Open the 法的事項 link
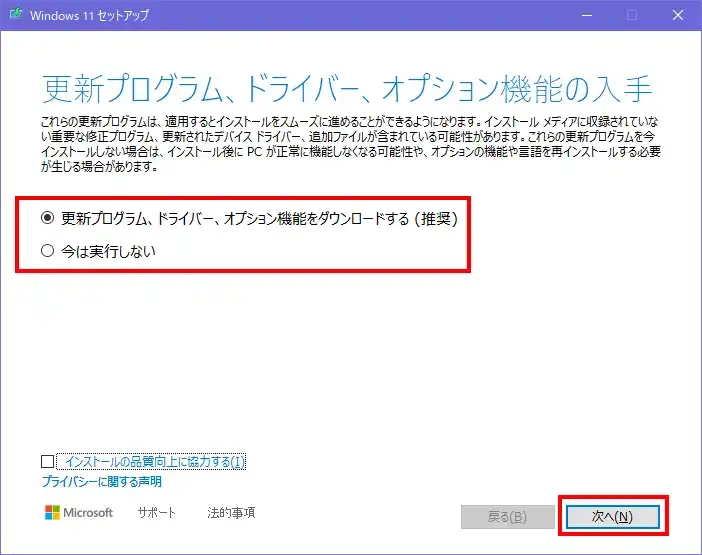 pos(231,513)
